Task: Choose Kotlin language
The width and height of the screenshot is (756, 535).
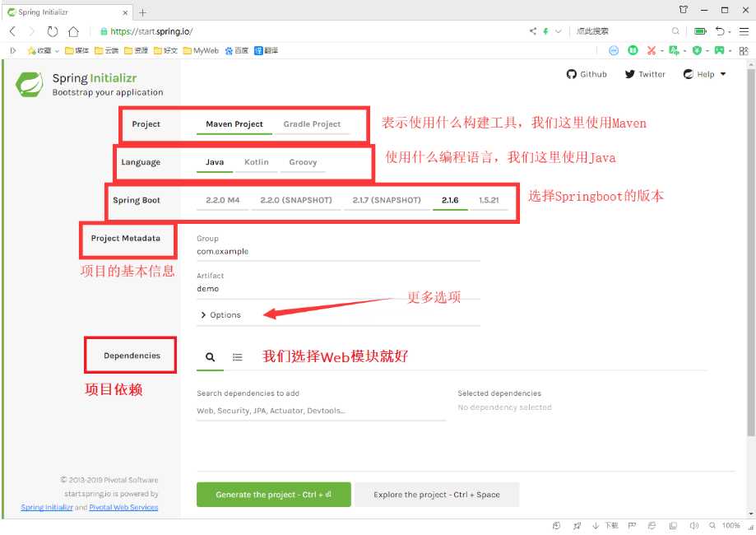Action: coord(256,162)
